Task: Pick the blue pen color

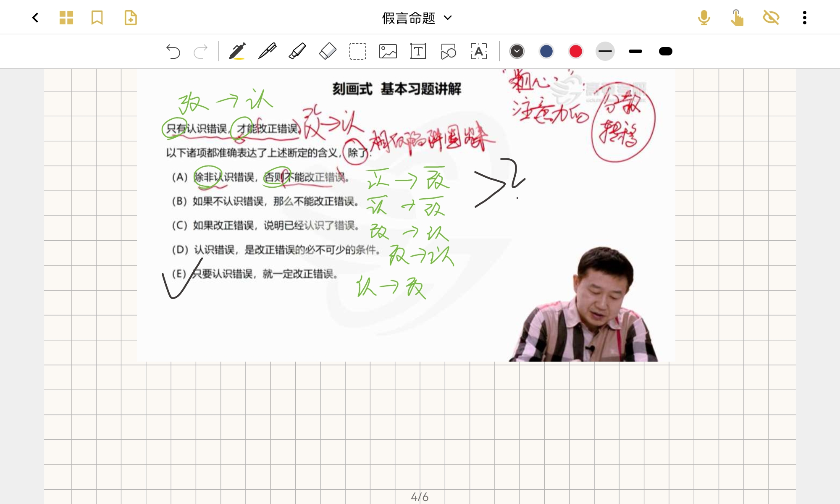Action: pyautogui.click(x=546, y=51)
